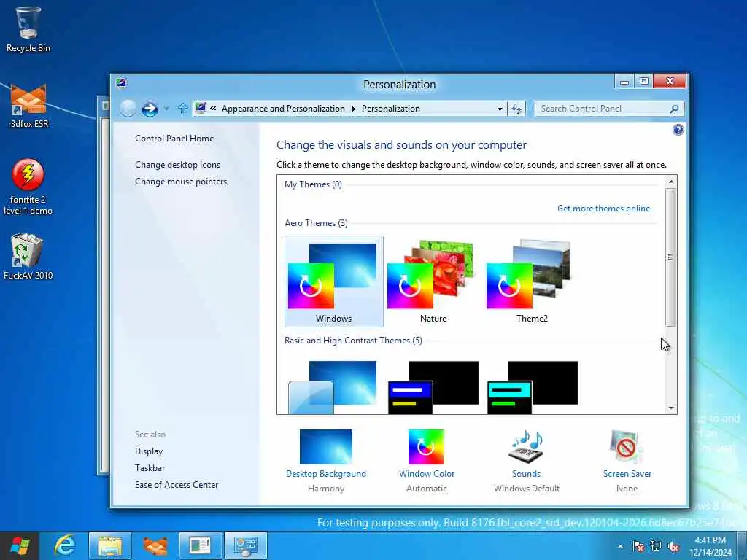Image resolution: width=747 pixels, height=560 pixels.
Task: Open the Desktop Background text link
Action: pyautogui.click(x=326, y=474)
